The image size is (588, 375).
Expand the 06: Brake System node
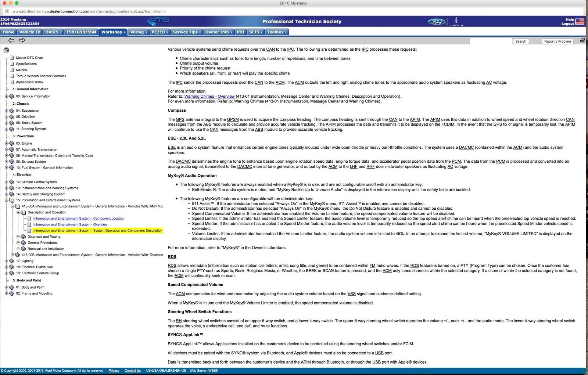(6, 123)
